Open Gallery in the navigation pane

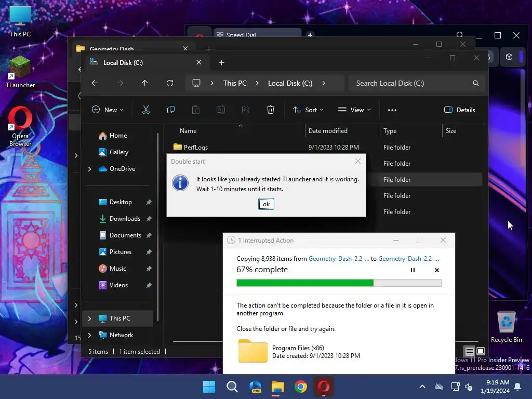pyautogui.click(x=118, y=152)
